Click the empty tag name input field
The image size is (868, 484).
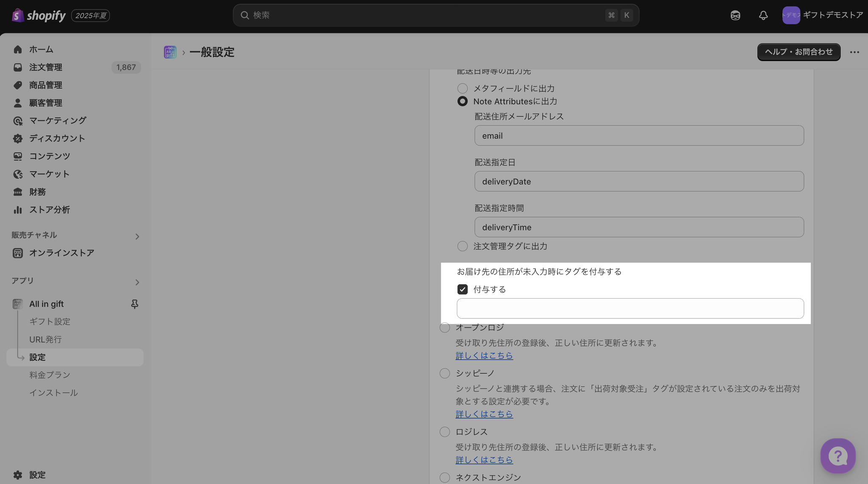(630, 308)
